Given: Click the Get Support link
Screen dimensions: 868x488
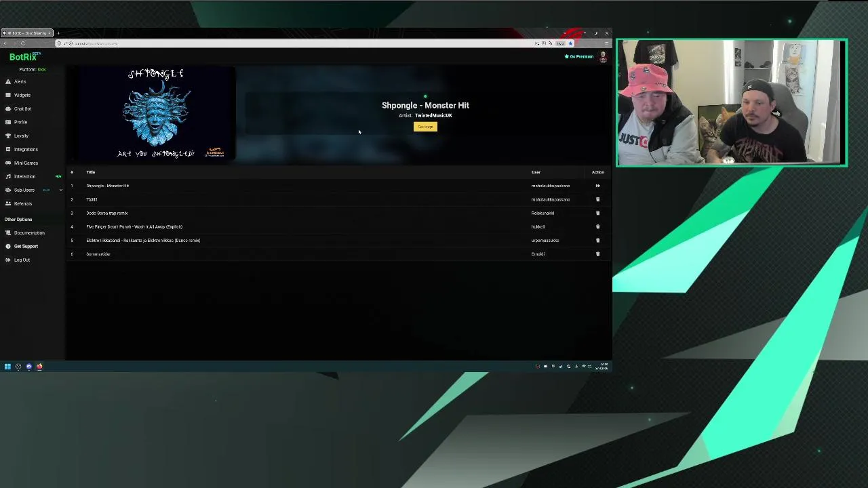Looking at the screenshot, I should 26,246.
